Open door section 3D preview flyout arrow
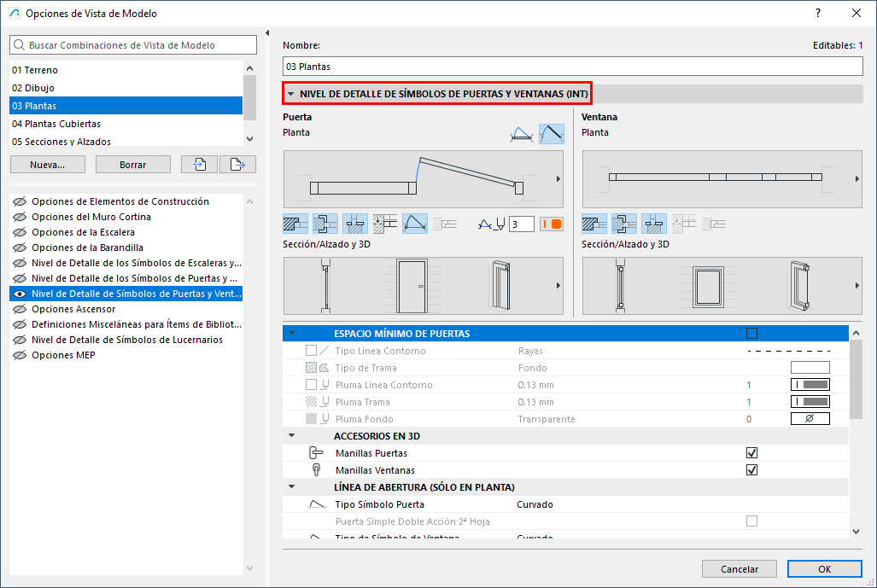Image resolution: width=877 pixels, height=588 pixels. click(558, 286)
